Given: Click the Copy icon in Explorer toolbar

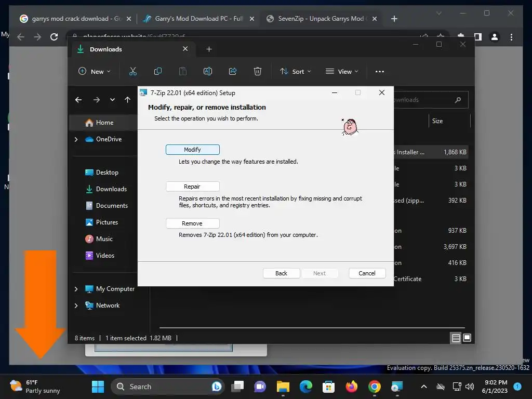Looking at the screenshot, I should [158, 71].
